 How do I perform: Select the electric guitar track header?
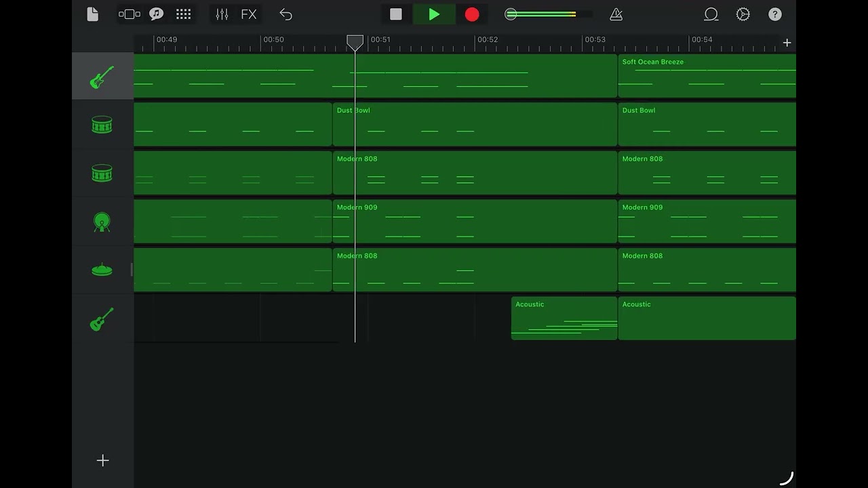102,77
